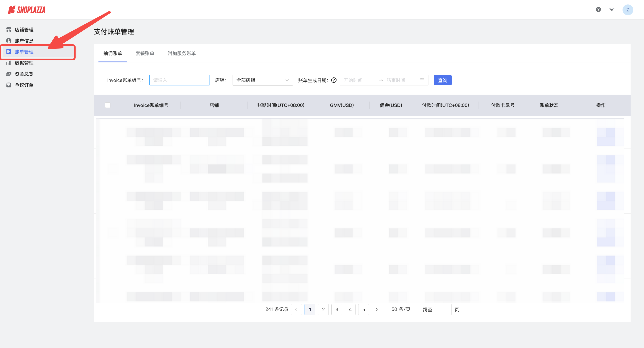Image resolution: width=644 pixels, height=348 pixels.
Task: Switch to the 附加服务账单 tab
Action: pyautogui.click(x=182, y=53)
